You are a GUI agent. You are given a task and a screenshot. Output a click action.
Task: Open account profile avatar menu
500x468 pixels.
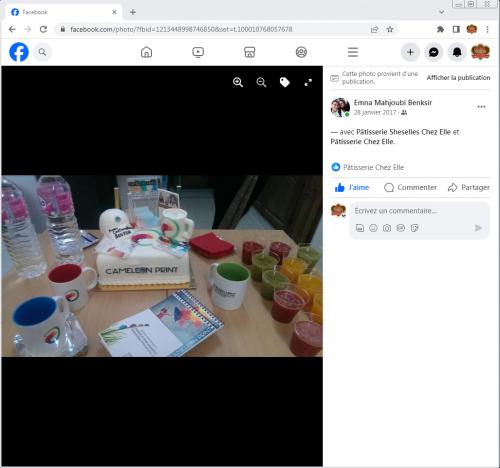480,52
